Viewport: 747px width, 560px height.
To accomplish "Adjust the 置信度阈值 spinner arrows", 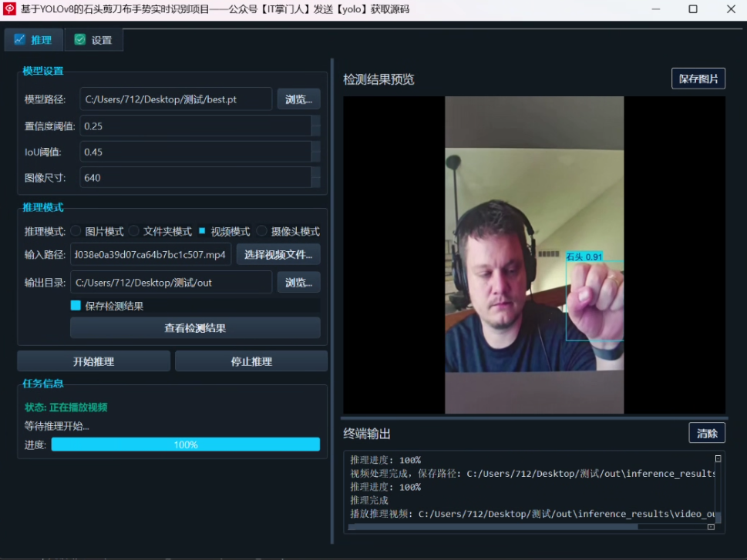I will 315,126.
